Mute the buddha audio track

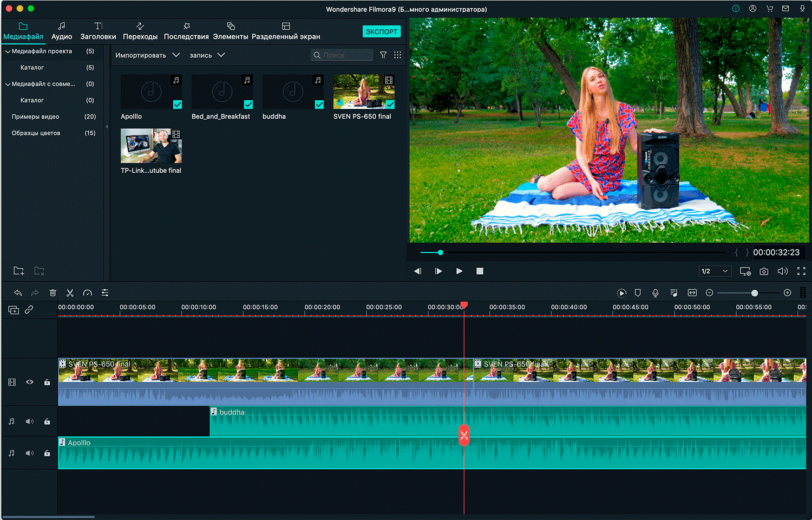(30, 421)
